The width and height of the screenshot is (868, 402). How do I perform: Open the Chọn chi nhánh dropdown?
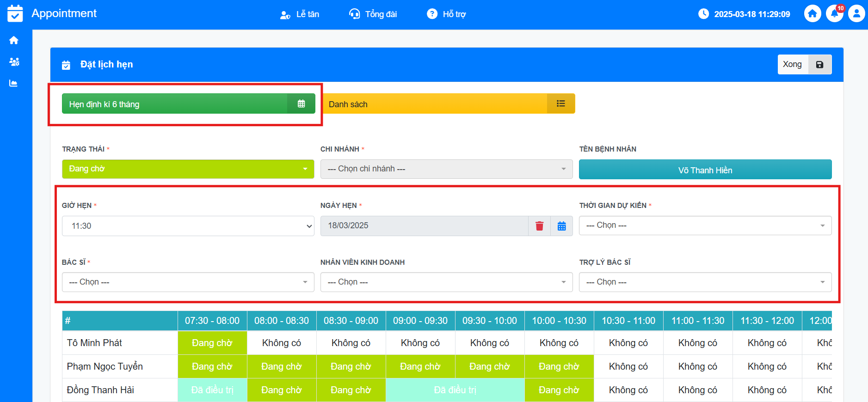(x=446, y=169)
